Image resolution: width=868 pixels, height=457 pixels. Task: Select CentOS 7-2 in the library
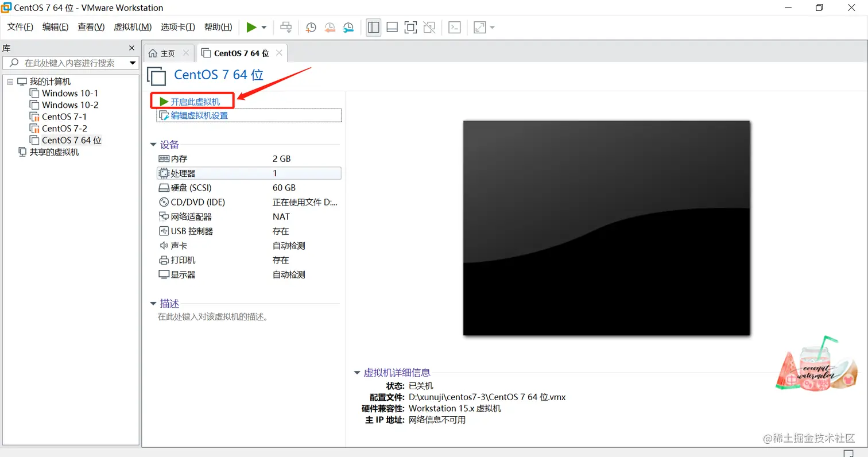64,128
